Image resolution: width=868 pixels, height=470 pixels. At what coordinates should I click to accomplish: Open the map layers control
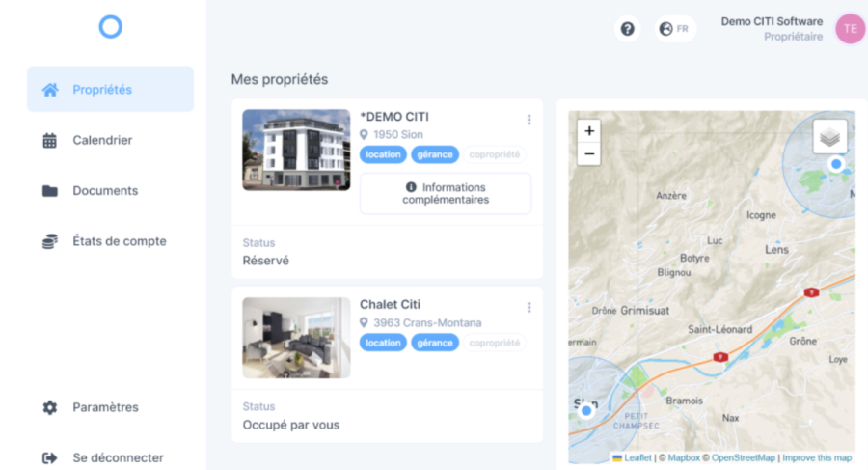[x=829, y=137]
